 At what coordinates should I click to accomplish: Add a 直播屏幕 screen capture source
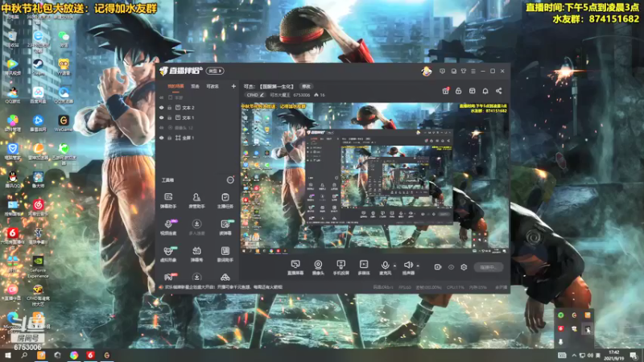coord(295,267)
